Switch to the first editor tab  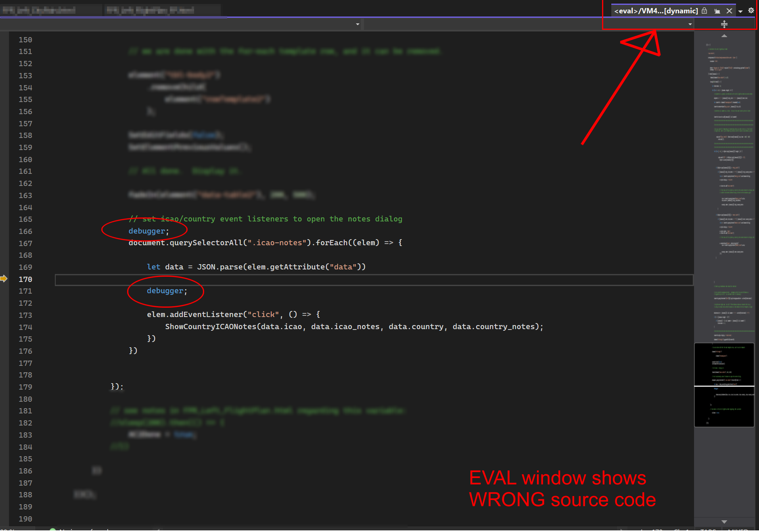pyautogui.click(x=50, y=10)
